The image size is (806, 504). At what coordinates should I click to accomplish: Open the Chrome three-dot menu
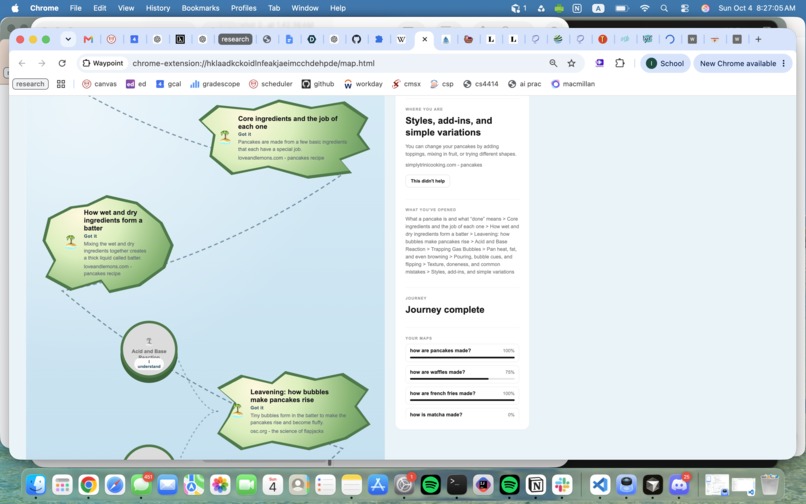coord(783,63)
